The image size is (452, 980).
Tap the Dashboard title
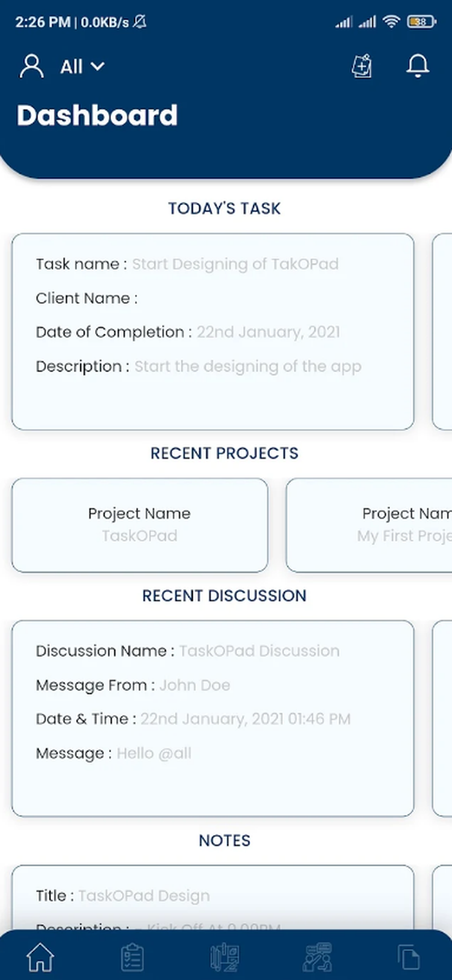[x=97, y=115]
